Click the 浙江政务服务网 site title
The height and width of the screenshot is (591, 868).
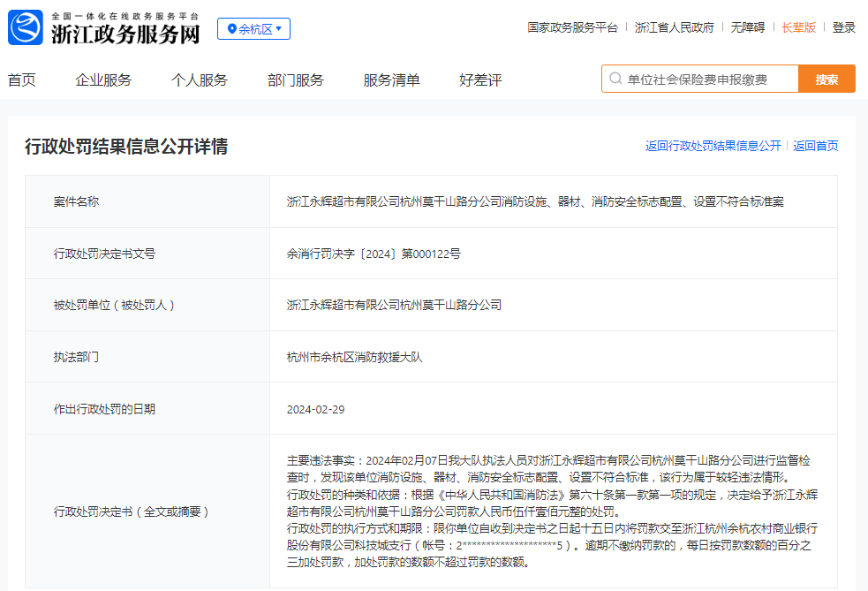(x=125, y=34)
